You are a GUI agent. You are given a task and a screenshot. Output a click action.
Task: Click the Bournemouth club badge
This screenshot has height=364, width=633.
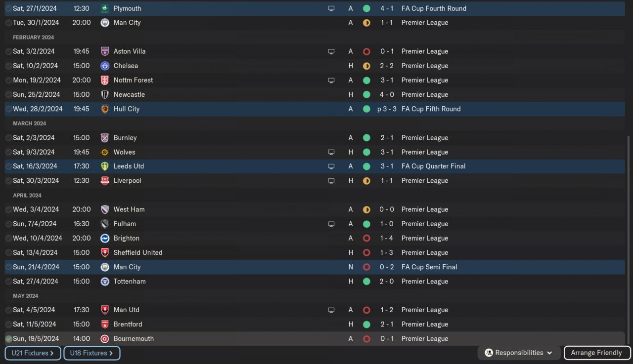105,339
